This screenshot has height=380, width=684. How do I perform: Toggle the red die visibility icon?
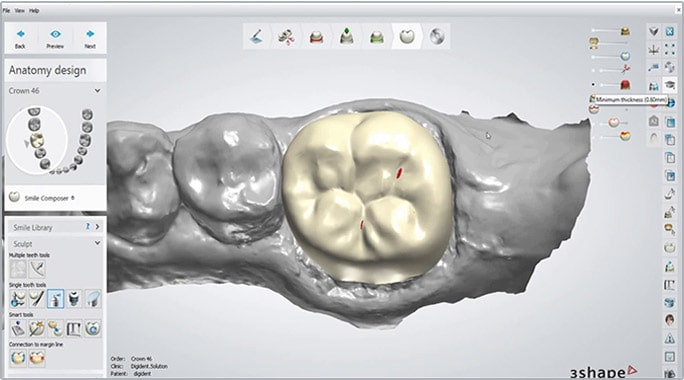[x=625, y=84]
